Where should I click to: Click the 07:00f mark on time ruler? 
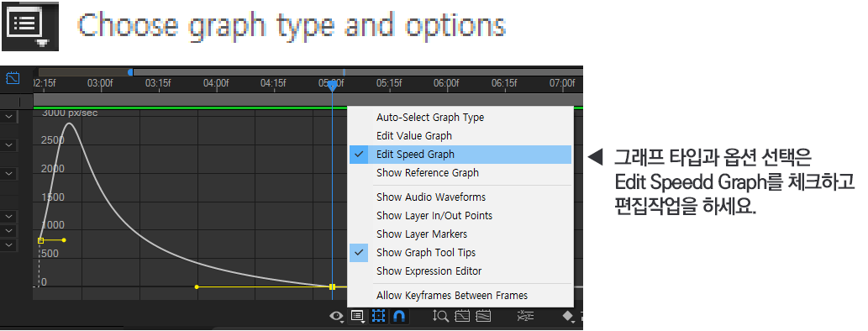point(562,83)
